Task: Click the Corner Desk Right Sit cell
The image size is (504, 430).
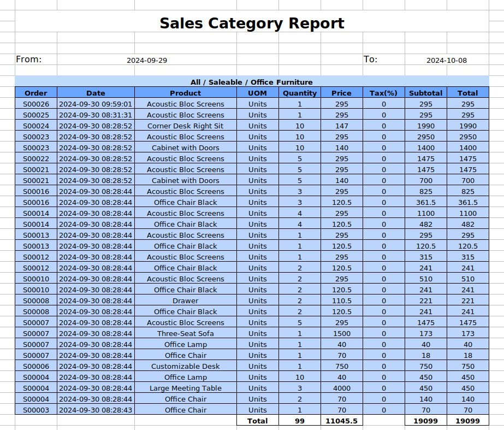Action: tap(186, 126)
